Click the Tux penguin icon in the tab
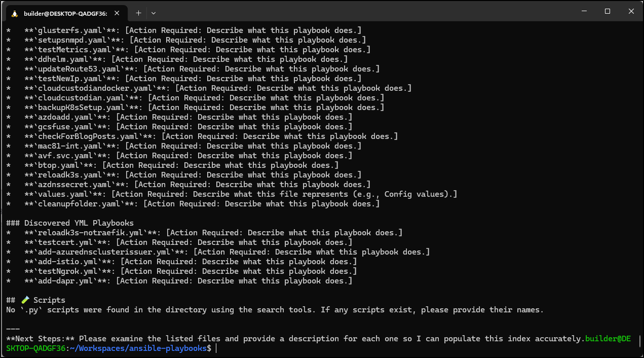Image resolution: width=644 pixels, height=358 pixels. coord(14,13)
